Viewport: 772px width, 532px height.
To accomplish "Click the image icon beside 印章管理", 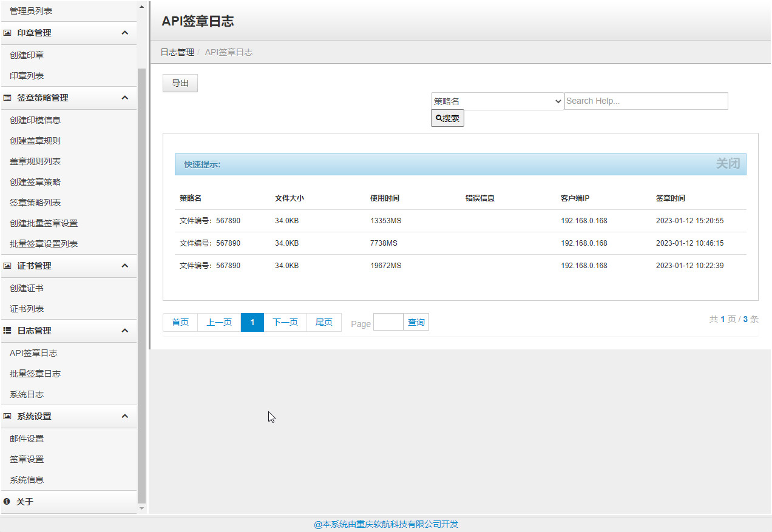I will pyautogui.click(x=7, y=33).
